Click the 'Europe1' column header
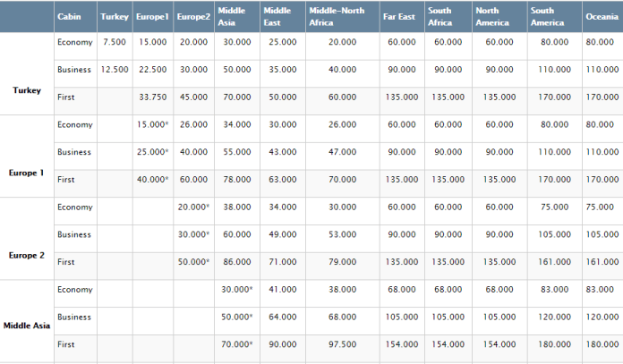The width and height of the screenshot is (623, 364). coord(152,17)
